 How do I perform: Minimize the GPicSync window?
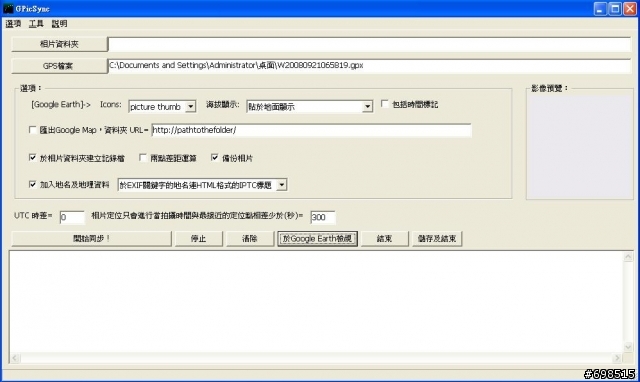pos(600,9)
